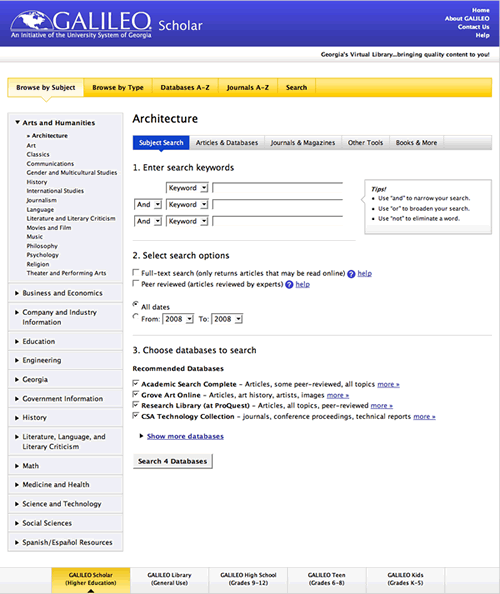
Task: Enable Full-text search checkbox
Action: point(136,272)
